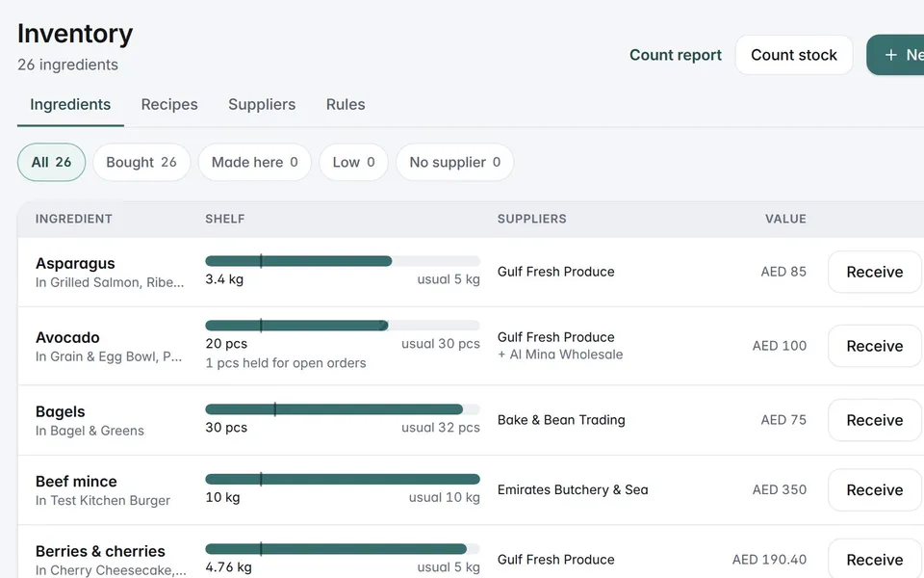
Task: Select the All 26 filter chip
Action: [51, 162]
